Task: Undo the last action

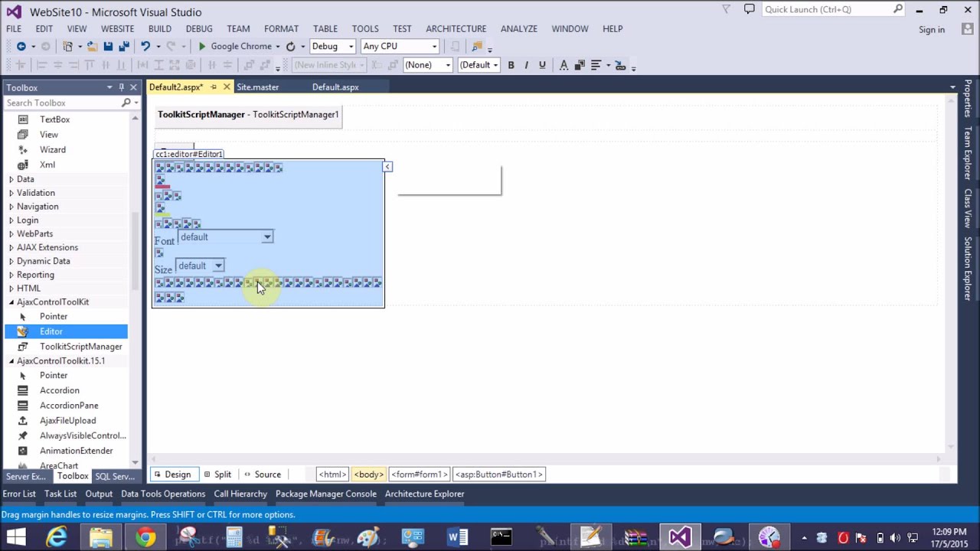Action: click(145, 47)
